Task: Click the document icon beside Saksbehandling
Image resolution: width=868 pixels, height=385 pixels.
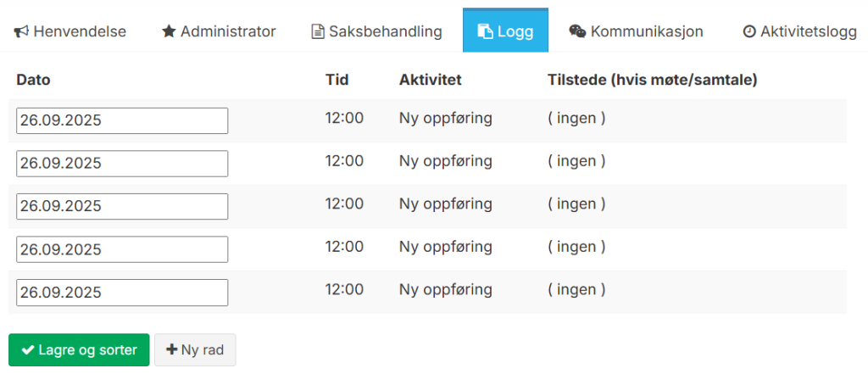Action: click(x=318, y=32)
